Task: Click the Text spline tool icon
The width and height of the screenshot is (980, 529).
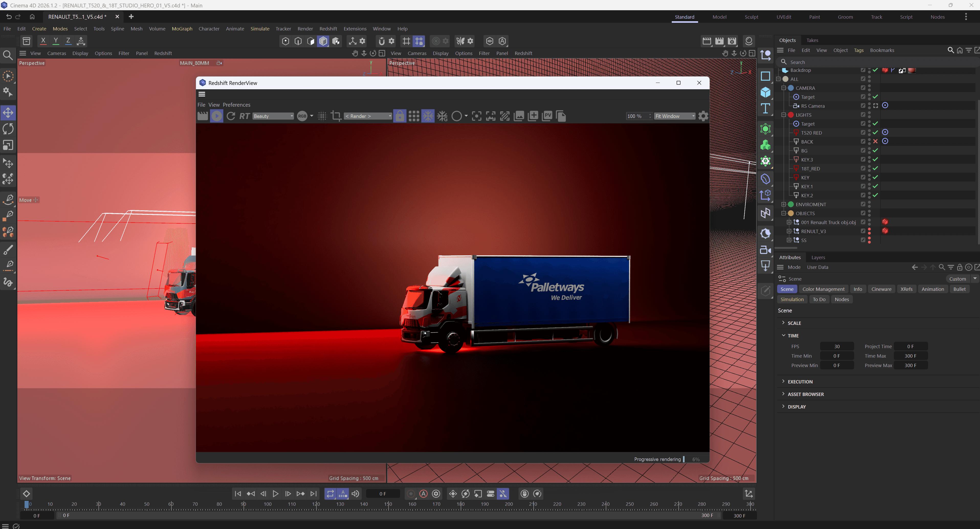Action: click(765, 109)
